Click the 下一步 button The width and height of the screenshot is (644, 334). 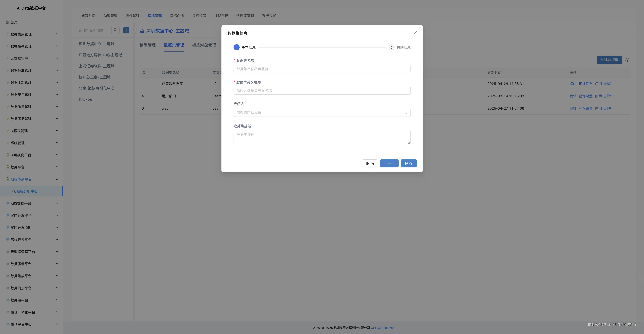389,163
